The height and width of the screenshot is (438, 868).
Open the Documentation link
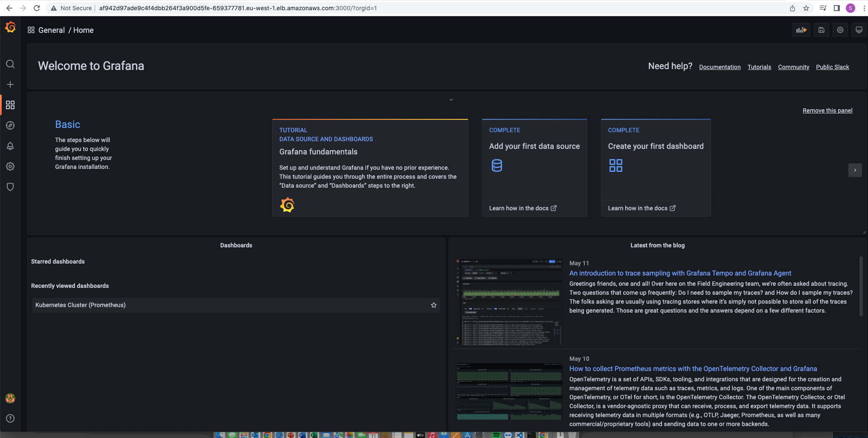[x=720, y=67]
